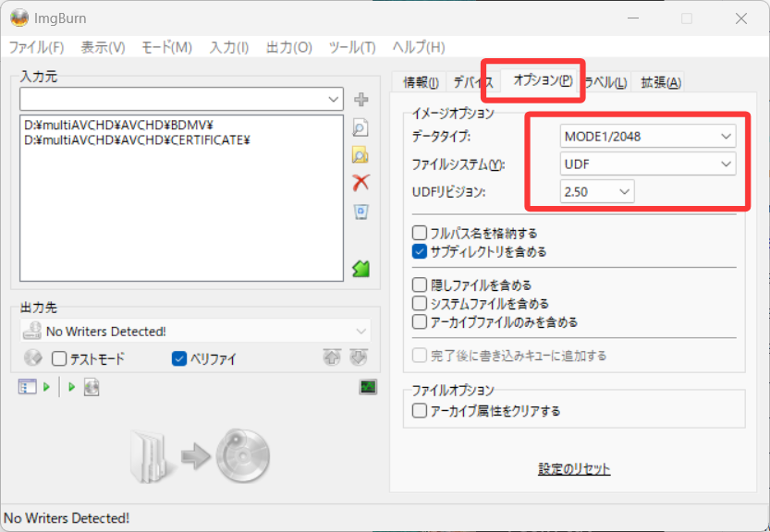Open the ヘルプ(H) menu
Viewport: 770px width, 532px height.
(419, 47)
